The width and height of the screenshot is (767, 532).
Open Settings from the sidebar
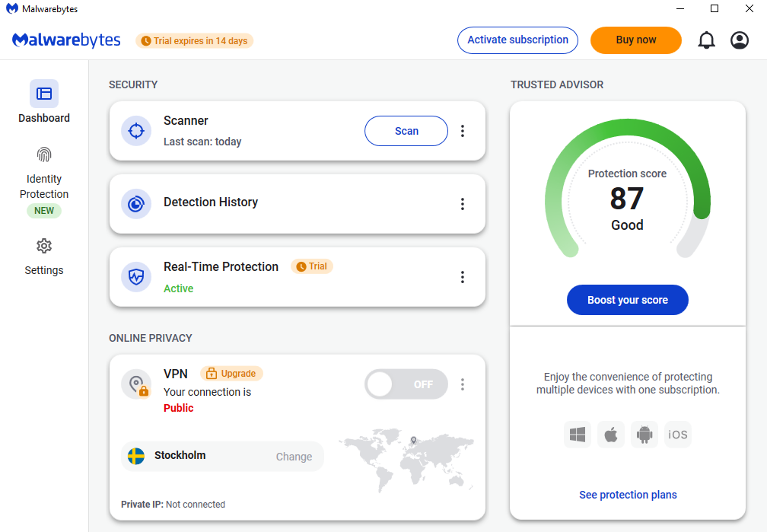click(44, 257)
